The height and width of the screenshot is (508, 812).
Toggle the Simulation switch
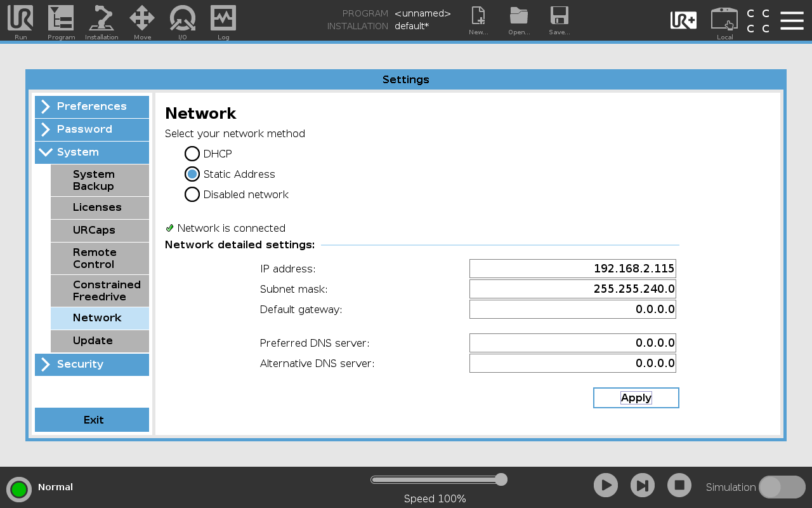(782, 487)
